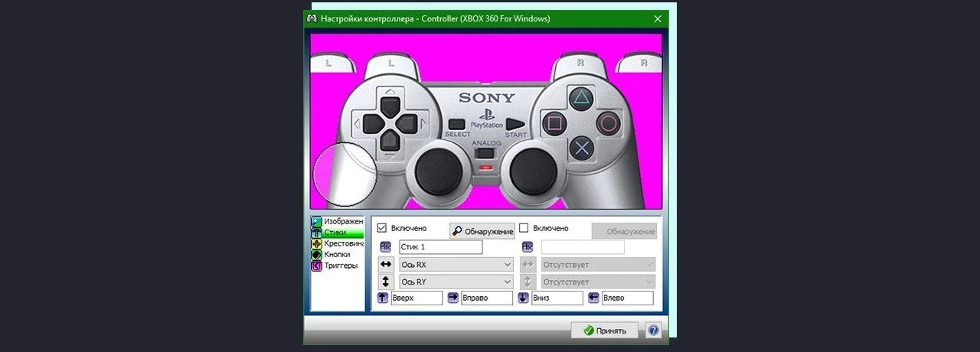
Task: Click the START button on the gamepad image
Action: coord(514,124)
